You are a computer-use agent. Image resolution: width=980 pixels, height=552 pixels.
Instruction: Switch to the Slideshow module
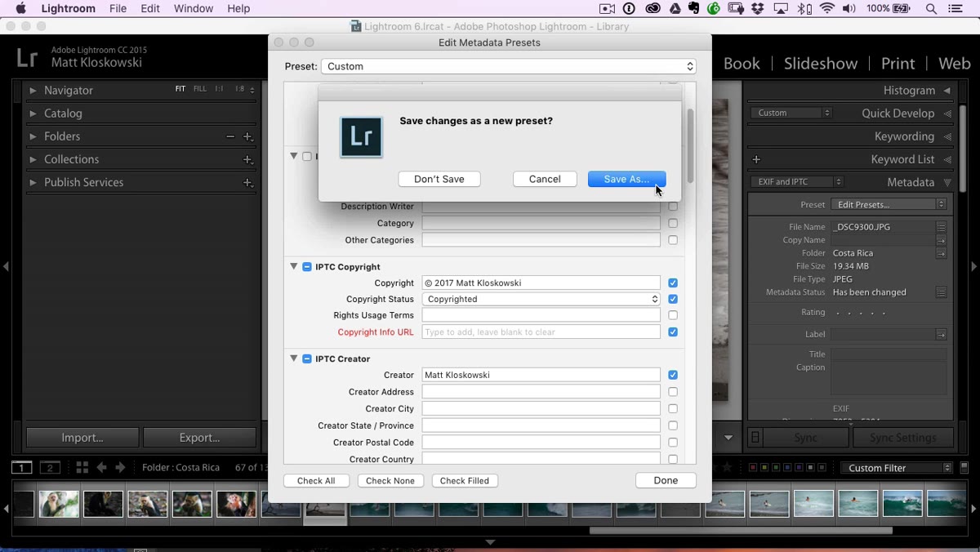point(821,64)
